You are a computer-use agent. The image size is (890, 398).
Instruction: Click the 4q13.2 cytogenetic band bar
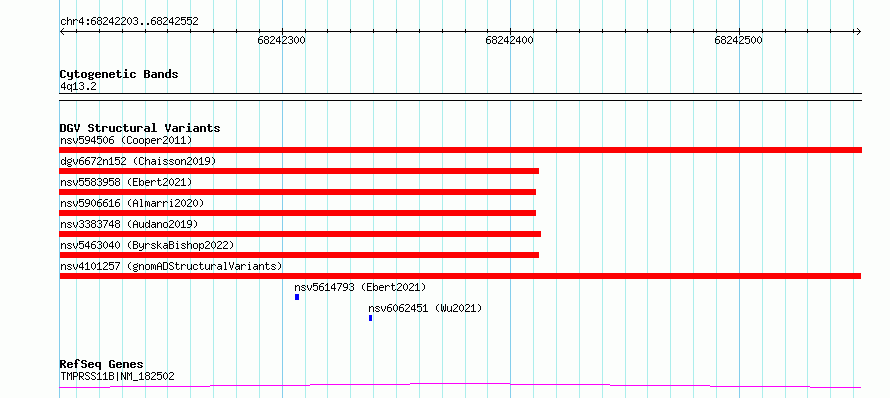pyautogui.click(x=460, y=97)
